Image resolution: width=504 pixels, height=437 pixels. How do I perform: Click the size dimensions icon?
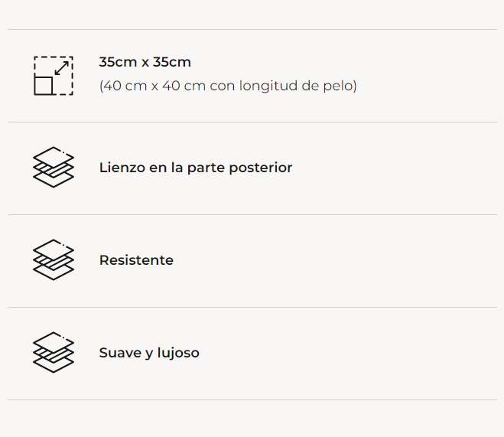tap(54, 76)
